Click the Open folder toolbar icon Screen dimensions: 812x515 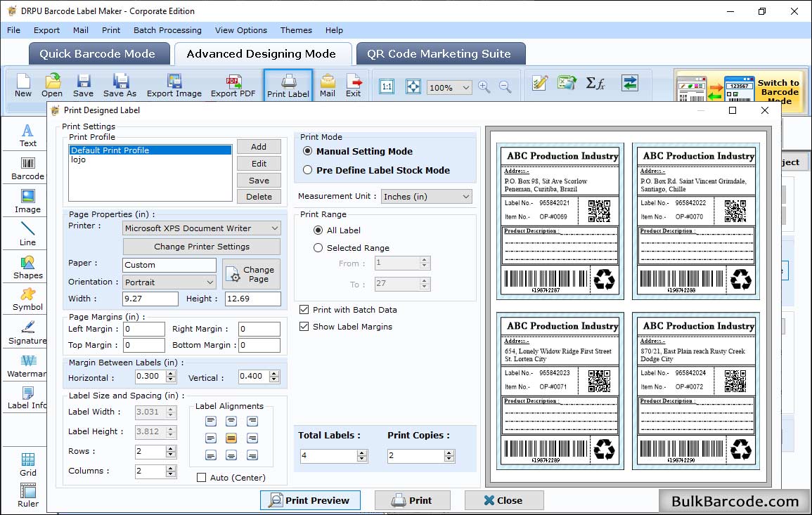[52, 85]
